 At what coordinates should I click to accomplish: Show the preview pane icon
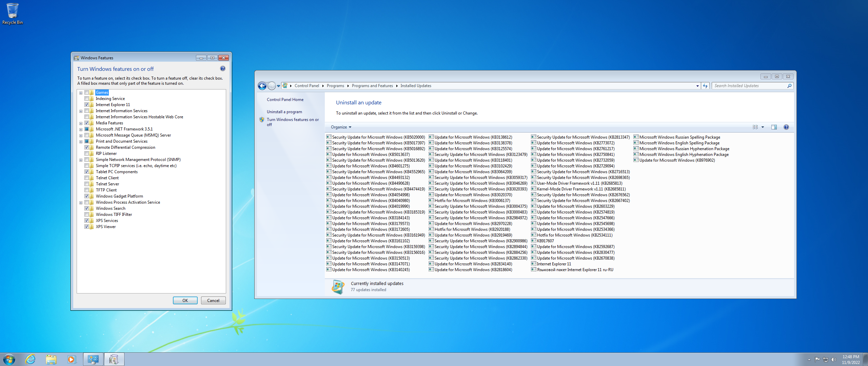click(x=774, y=127)
